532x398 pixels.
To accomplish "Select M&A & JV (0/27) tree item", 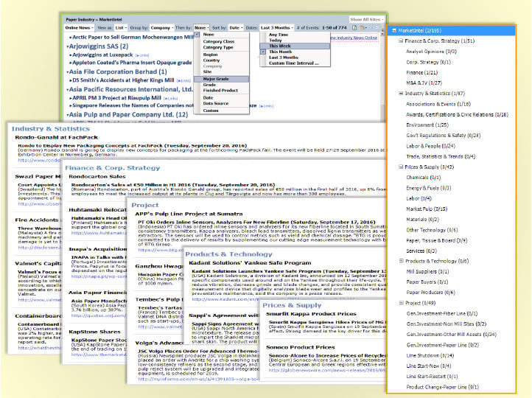I will (x=424, y=83).
